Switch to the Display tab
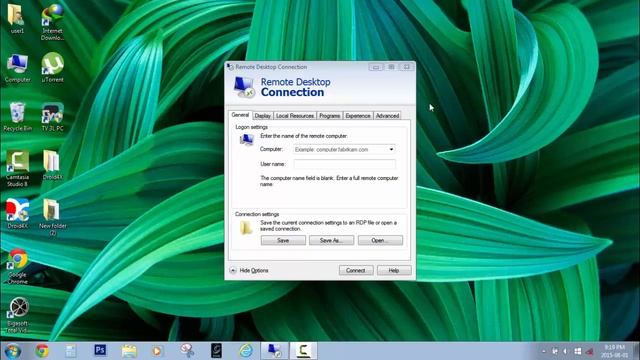The height and width of the screenshot is (360, 640). [x=263, y=116]
